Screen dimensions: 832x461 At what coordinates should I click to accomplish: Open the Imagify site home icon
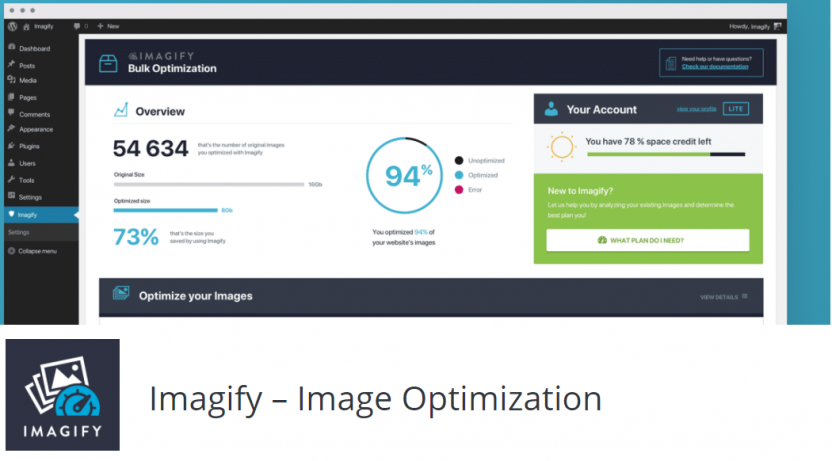[x=26, y=27]
